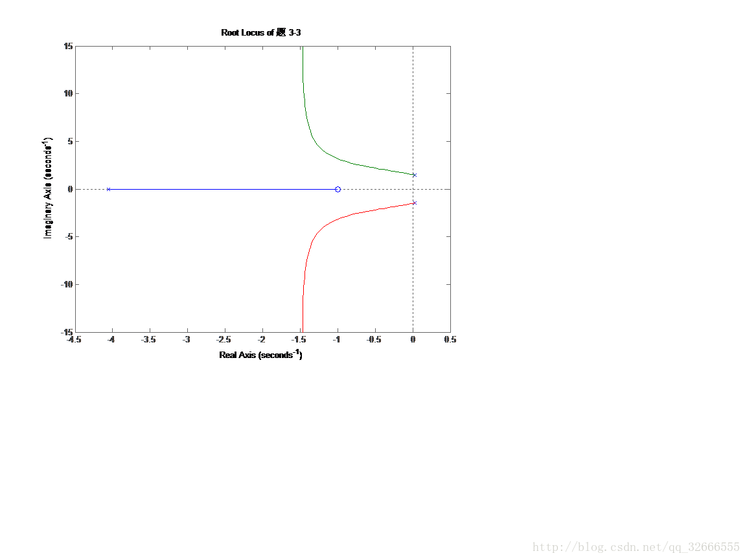The image size is (747, 560).
Task: Click the plot title "Root Locus of 题 3-3"
Action: 260,32
